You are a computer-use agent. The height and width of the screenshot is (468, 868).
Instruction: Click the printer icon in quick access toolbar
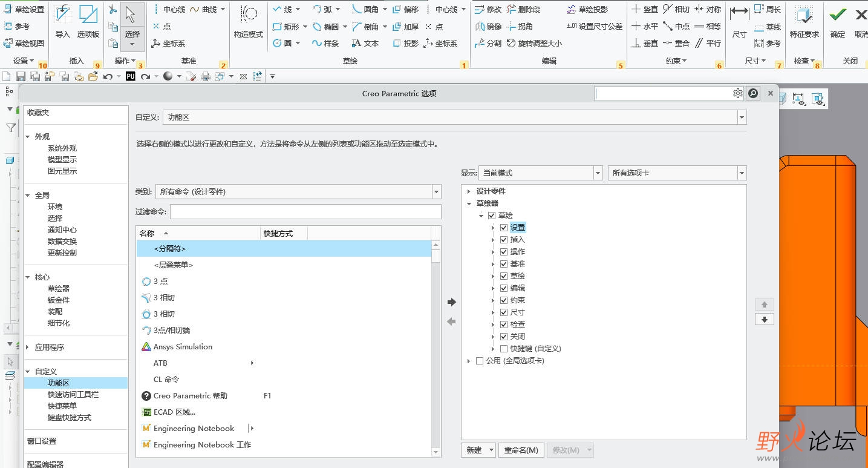point(206,76)
